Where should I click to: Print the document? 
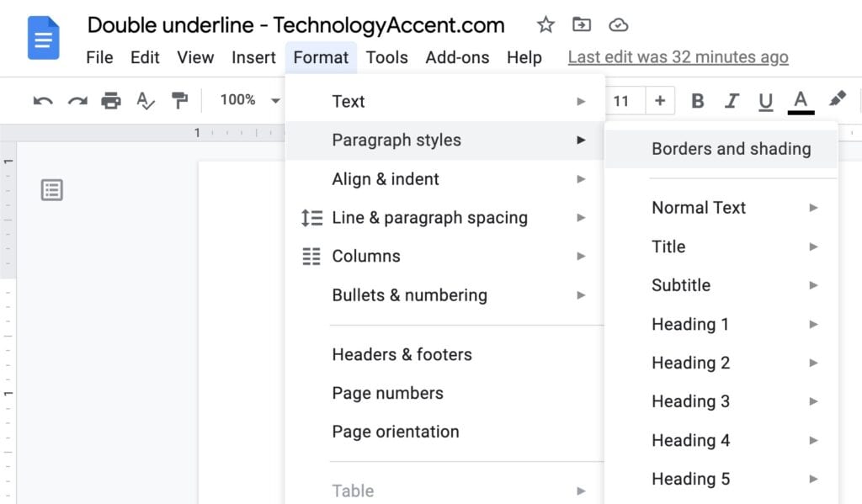click(x=111, y=101)
